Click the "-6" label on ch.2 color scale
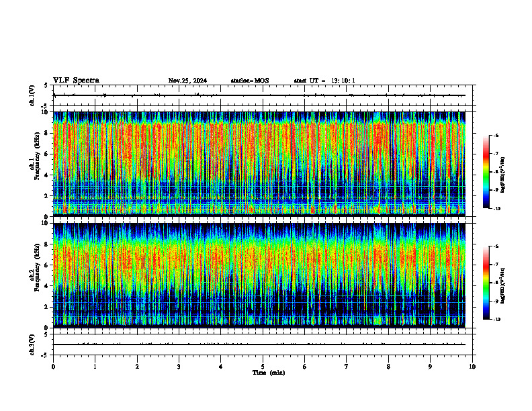Image resolution: width=532 pixels, height=411 pixels. point(496,246)
